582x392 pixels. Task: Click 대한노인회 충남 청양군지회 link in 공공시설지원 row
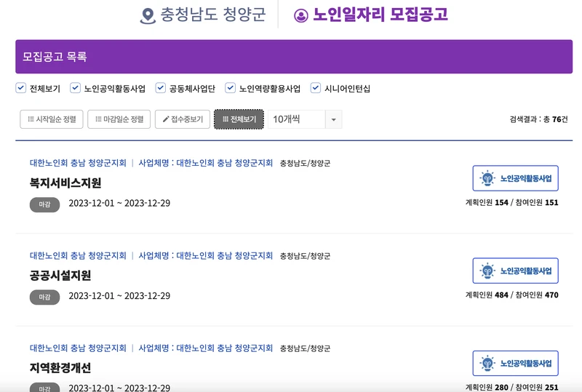point(78,255)
